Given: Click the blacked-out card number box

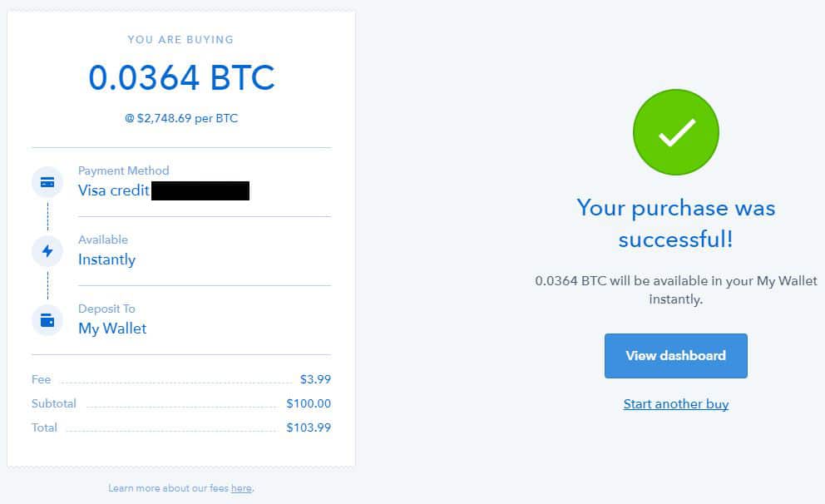Looking at the screenshot, I should 201,190.
